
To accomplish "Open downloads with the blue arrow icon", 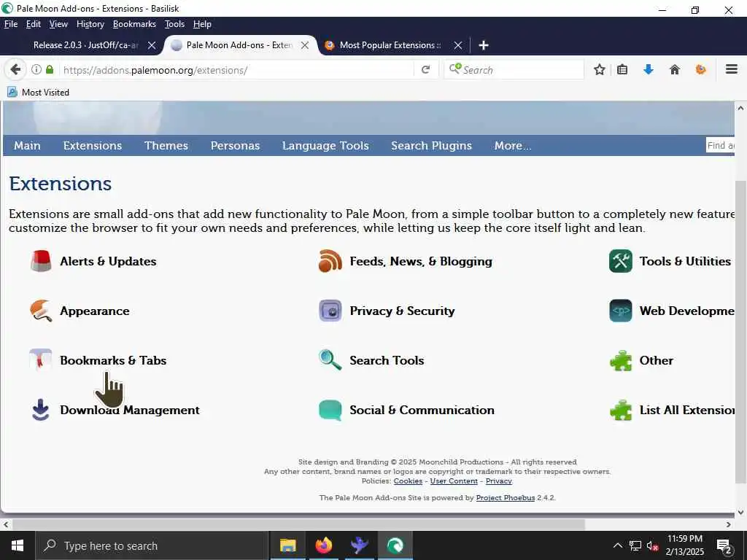I will pyautogui.click(x=648, y=70).
